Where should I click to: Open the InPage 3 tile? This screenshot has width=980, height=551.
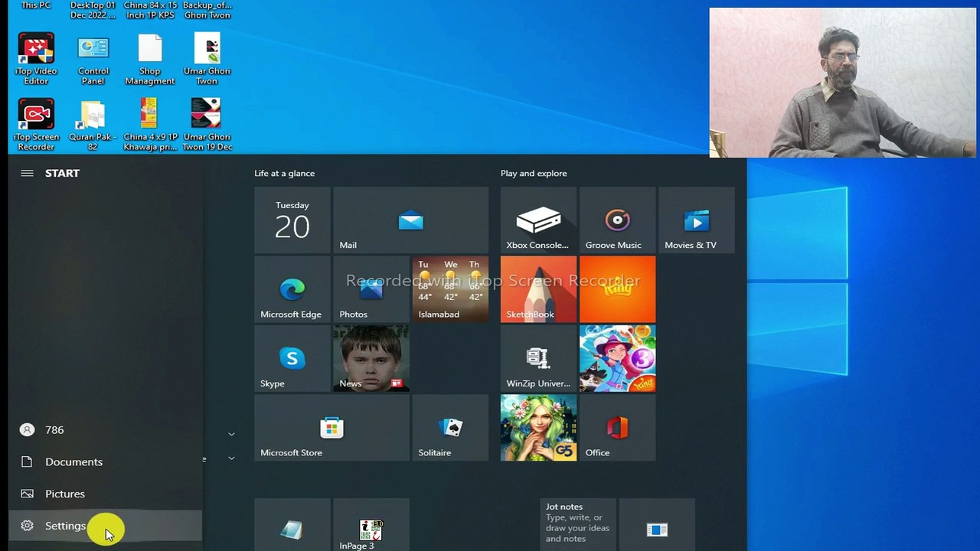tap(371, 525)
